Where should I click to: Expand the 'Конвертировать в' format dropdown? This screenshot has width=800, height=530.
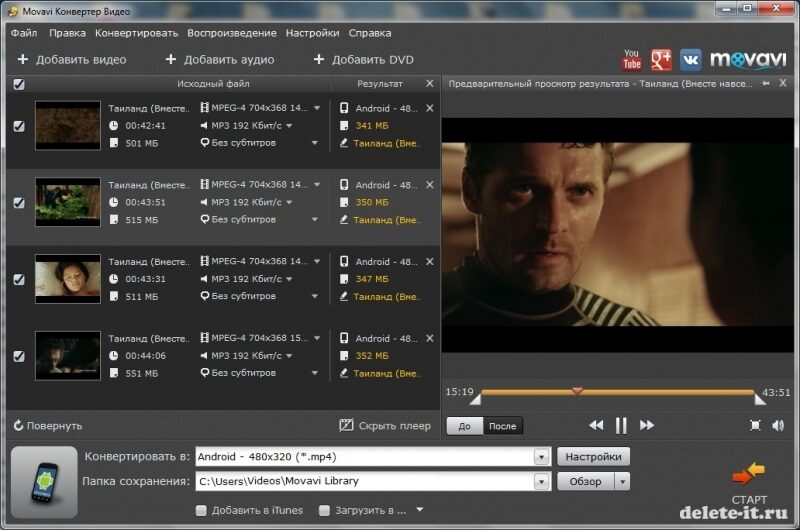click(541, 457)
